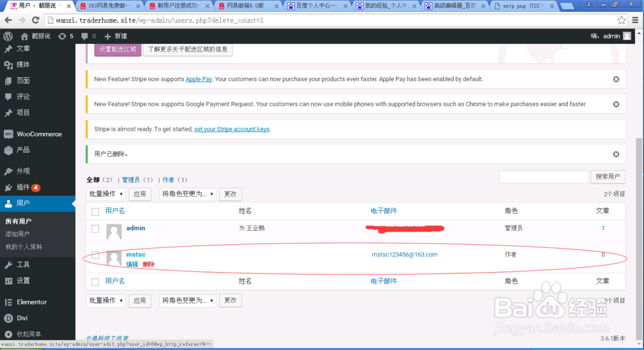The image size is (644, 350).
Task: Click the admin user avatar thumbnail
Action: click(114, 231)
